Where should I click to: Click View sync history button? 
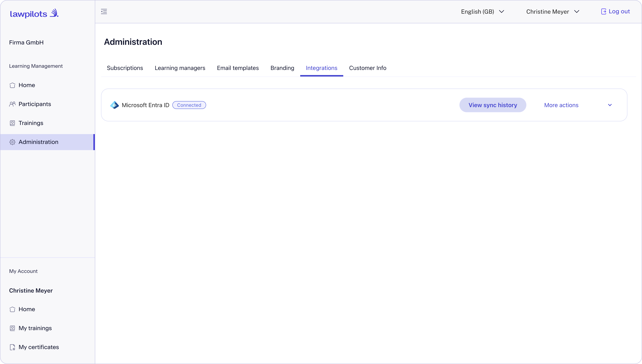[493, 105]
